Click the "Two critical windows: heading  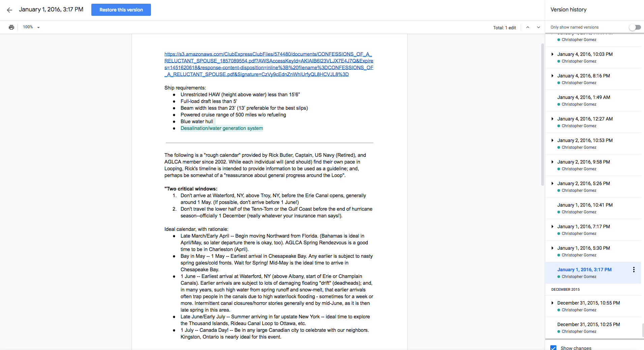pos(191,189)
